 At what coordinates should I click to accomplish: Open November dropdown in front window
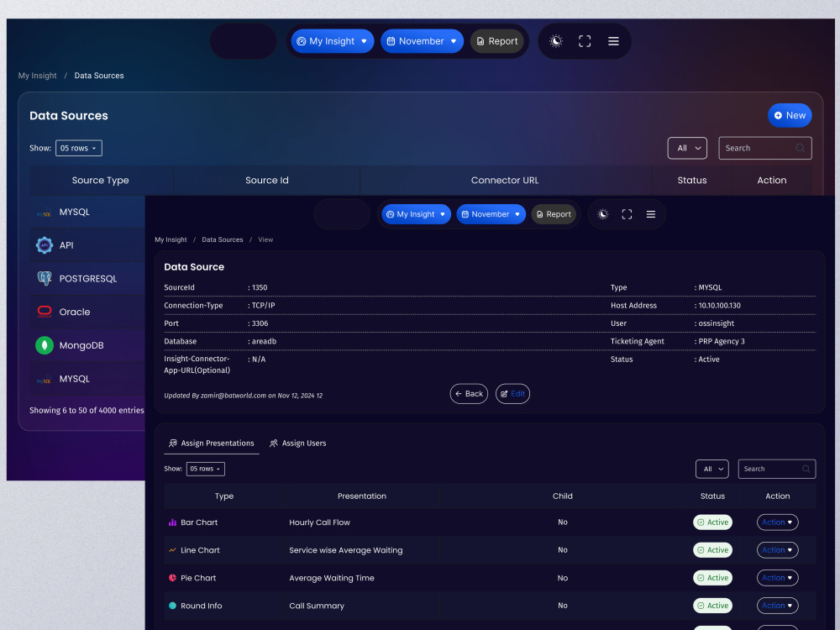pos(491,214)
